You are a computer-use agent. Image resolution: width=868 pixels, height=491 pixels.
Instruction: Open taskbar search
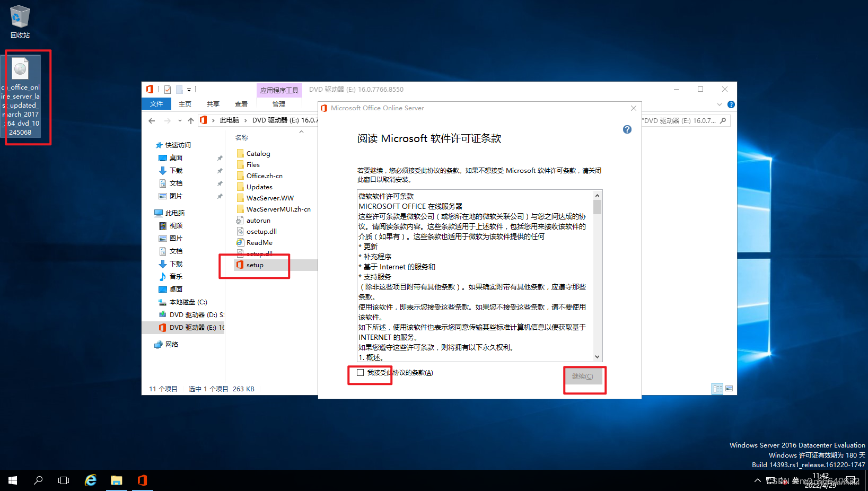[x=38, y=480]
